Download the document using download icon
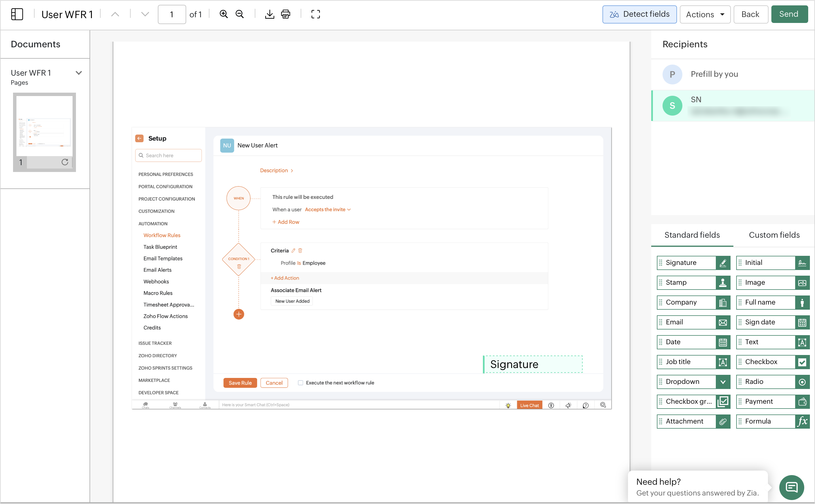 coord(269,14)
